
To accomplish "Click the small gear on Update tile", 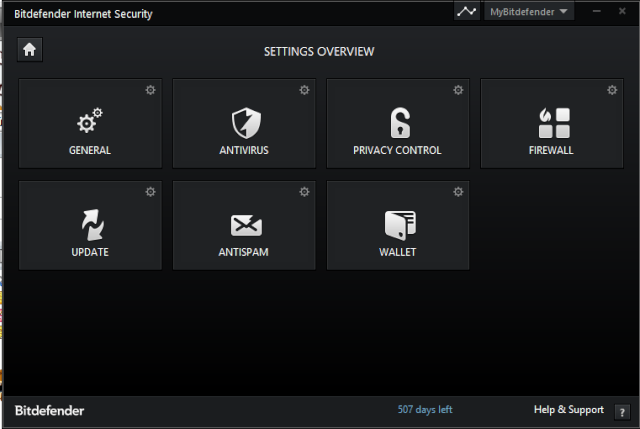I will (151, 192).
